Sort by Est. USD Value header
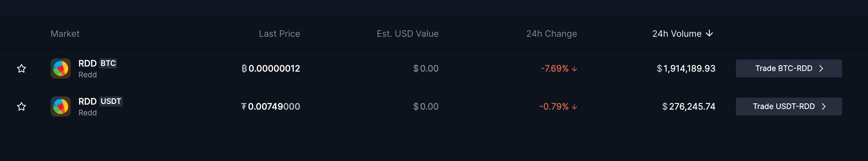This screenshot has height=161, width=868. pyautogui.click(x=407, y=34)
